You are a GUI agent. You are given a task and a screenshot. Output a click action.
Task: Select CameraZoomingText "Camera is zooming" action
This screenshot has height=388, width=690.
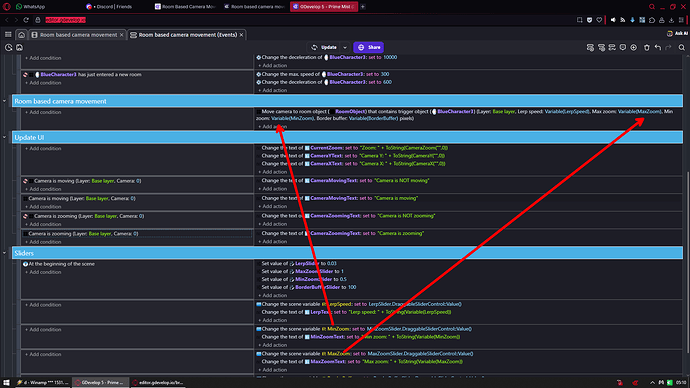coord(342,234)
